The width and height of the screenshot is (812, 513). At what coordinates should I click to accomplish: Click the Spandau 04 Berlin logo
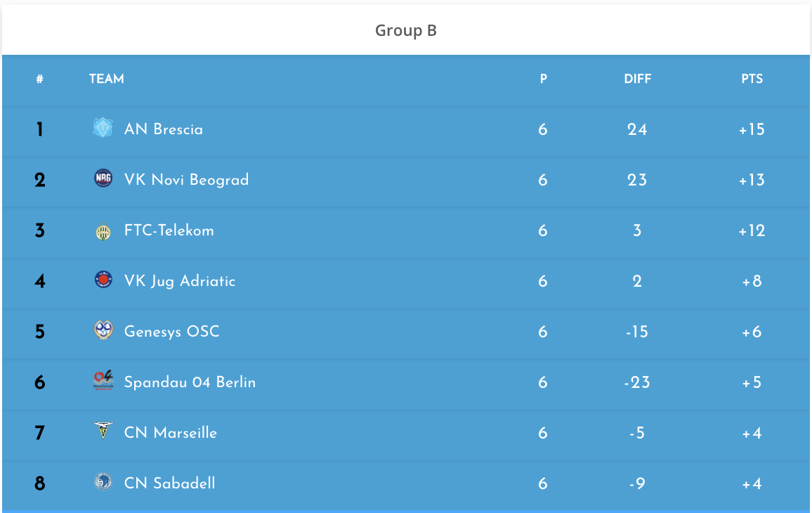coord(103,380)
